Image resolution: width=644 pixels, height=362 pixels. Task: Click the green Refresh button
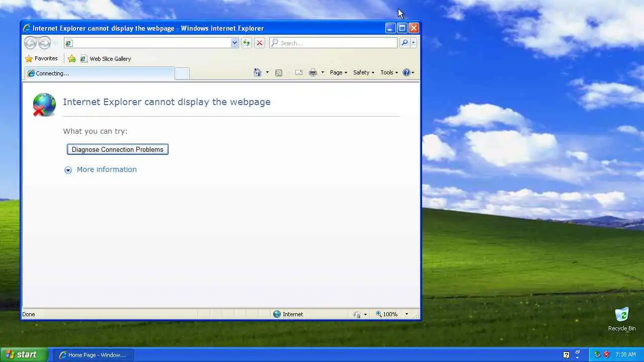(247, 43)
